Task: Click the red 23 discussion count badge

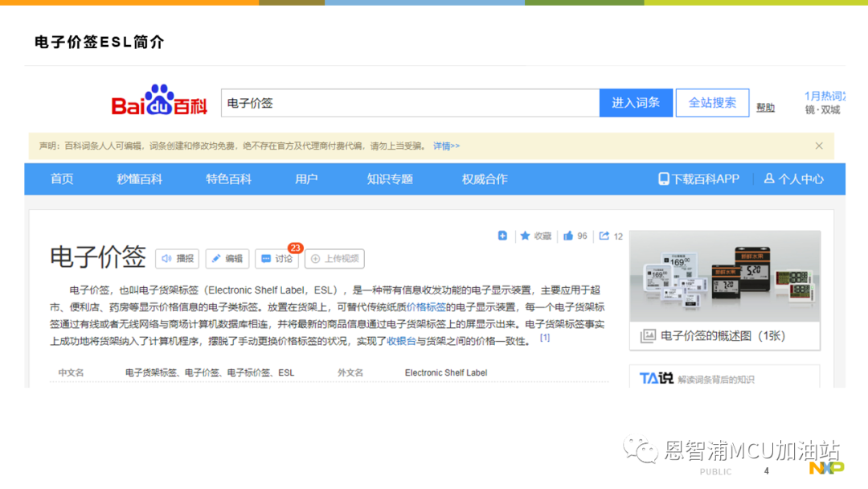Action: [x=295, y=248]
